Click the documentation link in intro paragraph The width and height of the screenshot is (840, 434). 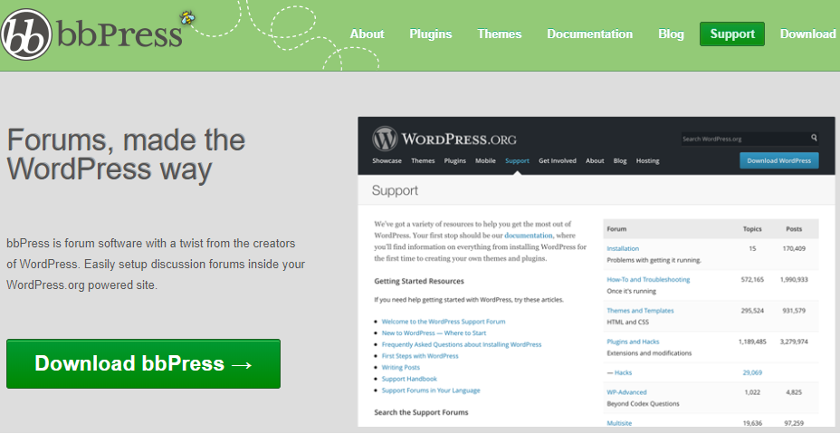tap(528, 235)
